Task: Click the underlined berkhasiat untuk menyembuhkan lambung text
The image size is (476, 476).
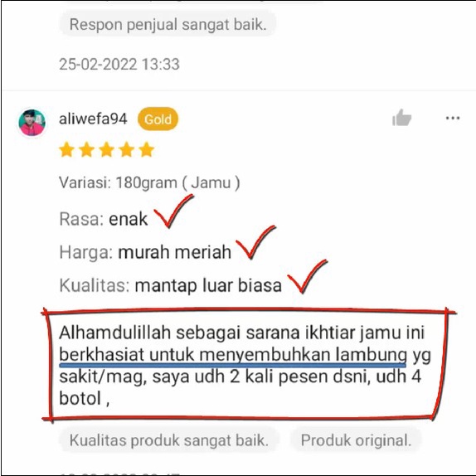Action: pyautogui.click(x=233, y=355)
